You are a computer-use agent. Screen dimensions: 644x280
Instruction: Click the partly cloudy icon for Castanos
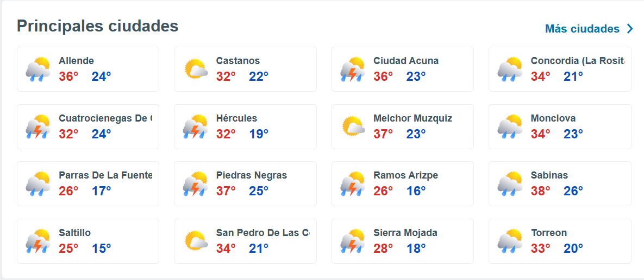(x=196, y=69)
